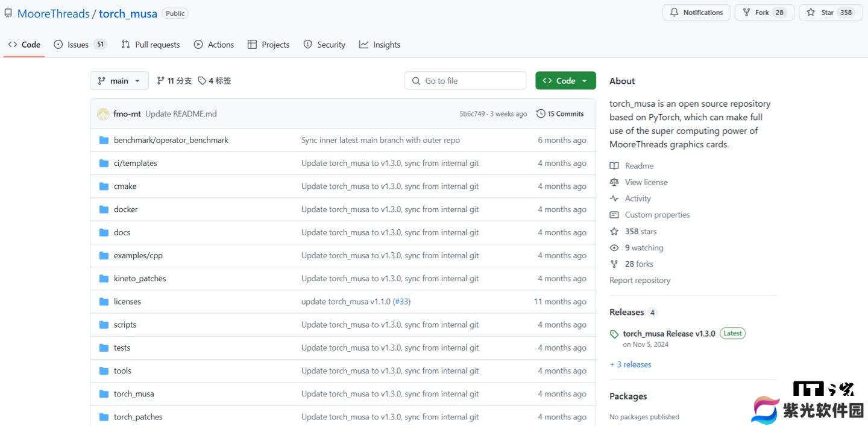The height and width of the screenshot is (426, 868).
Task: Open the Custom properties link
Action: pyautogui.click(x=657, y=215)
